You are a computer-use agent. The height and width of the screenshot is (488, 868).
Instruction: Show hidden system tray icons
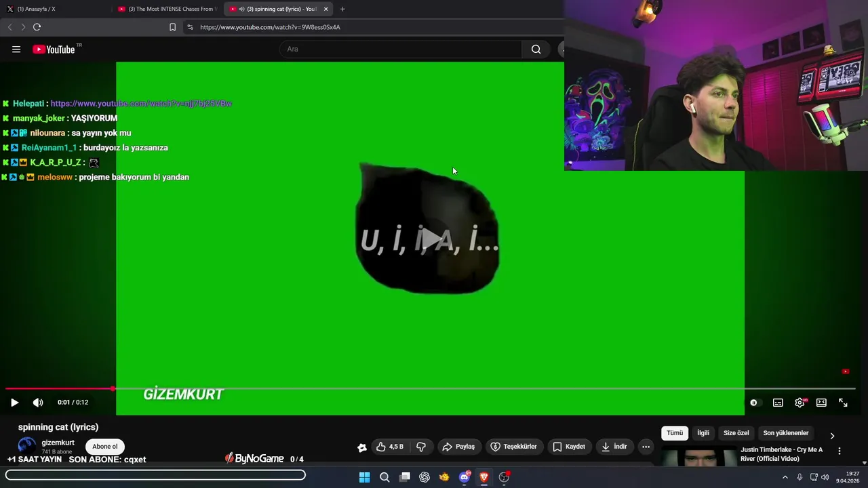pos(785,477)
